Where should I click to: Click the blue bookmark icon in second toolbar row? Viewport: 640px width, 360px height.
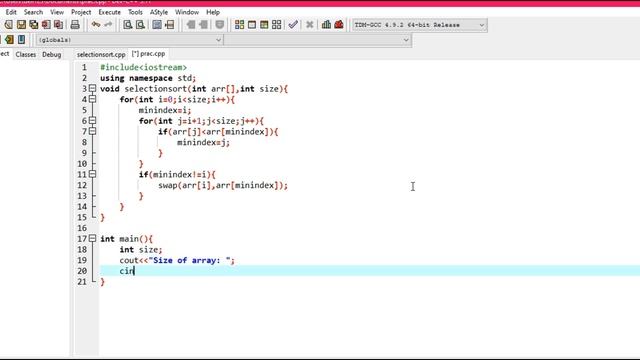point(21,40)
